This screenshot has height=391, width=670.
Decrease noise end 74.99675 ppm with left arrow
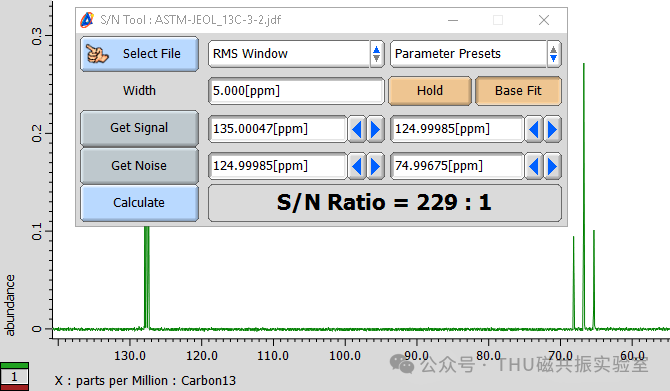534,166
